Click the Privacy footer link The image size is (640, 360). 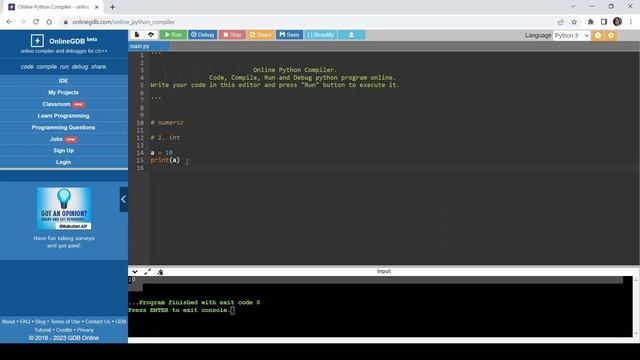[85, 330]
